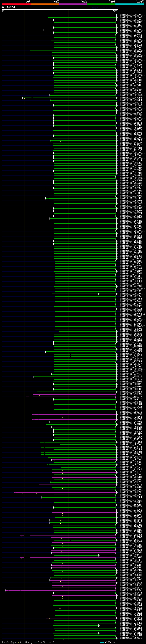Open hit UniRef100_Q17KS4
The width and height of the screenshot is (146, 644).
point(131,37)
